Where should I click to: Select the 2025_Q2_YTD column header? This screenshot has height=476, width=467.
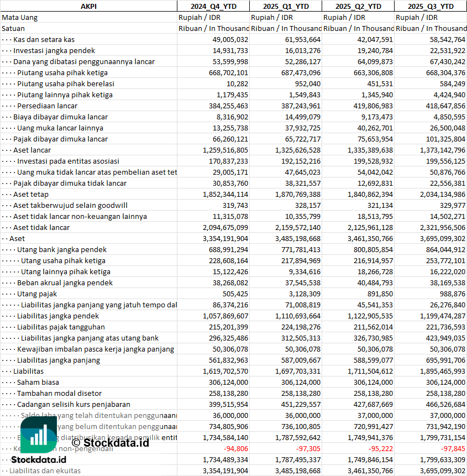coord(358,6)
